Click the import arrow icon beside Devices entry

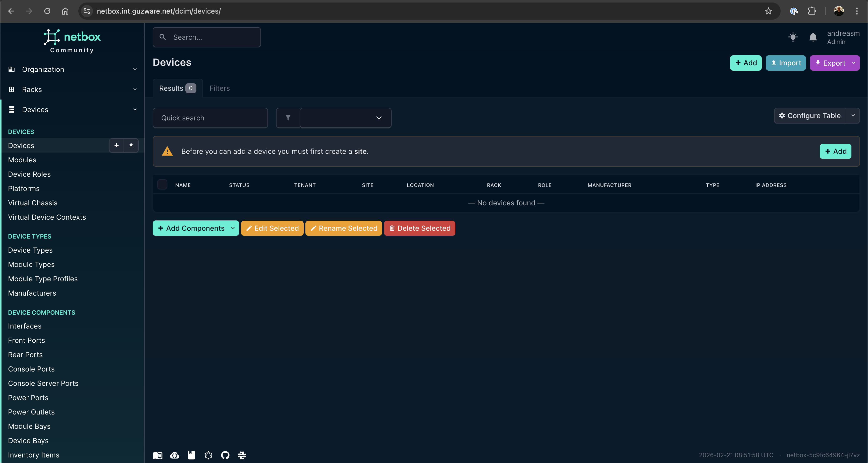[x=131, y=145]
